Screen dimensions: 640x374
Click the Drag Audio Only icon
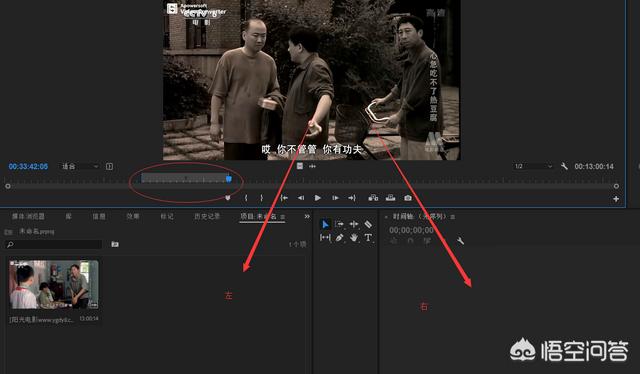tap(313, 166)
